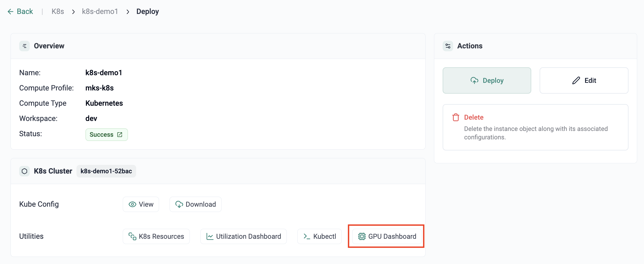View the Kube Config
The width and height of the screenshot is (644, 264).
(x=141, y=204)
